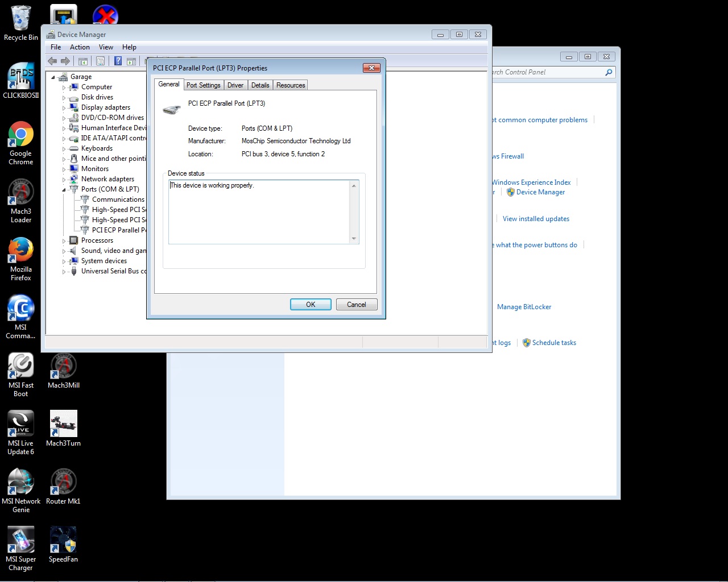Expand the Network adapters node

point(64,180)
